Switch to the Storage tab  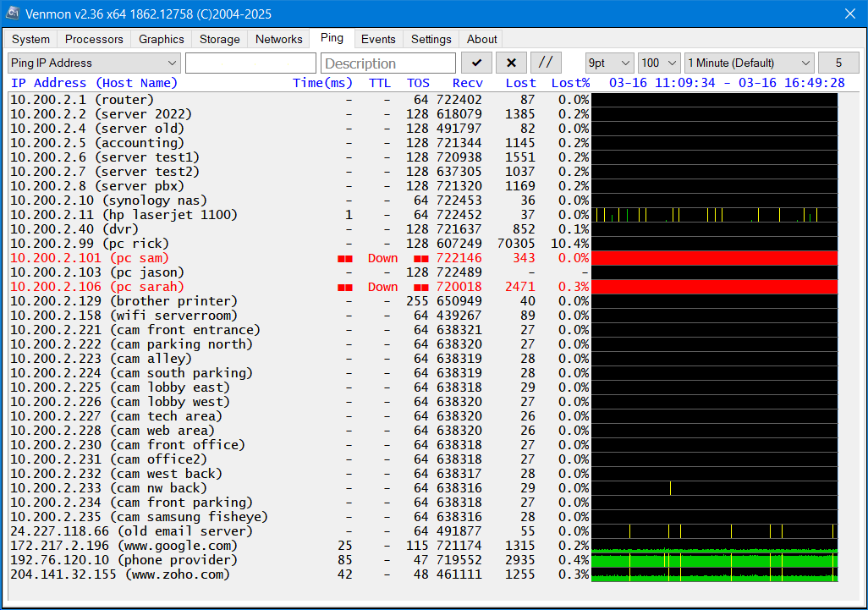(x=220, y=39)
